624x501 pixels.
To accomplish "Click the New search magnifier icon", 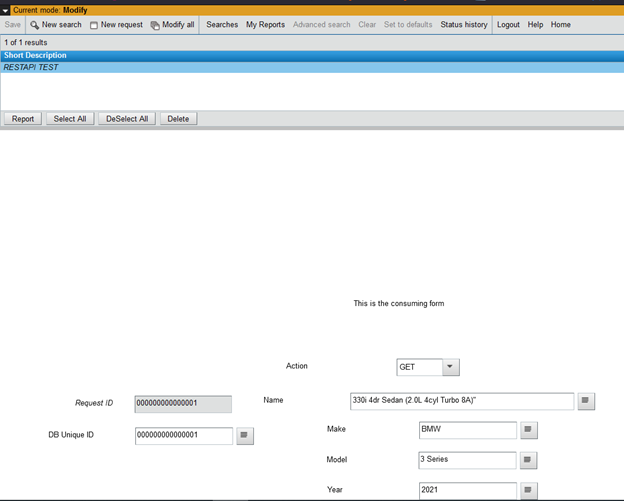I will point(35,25).
